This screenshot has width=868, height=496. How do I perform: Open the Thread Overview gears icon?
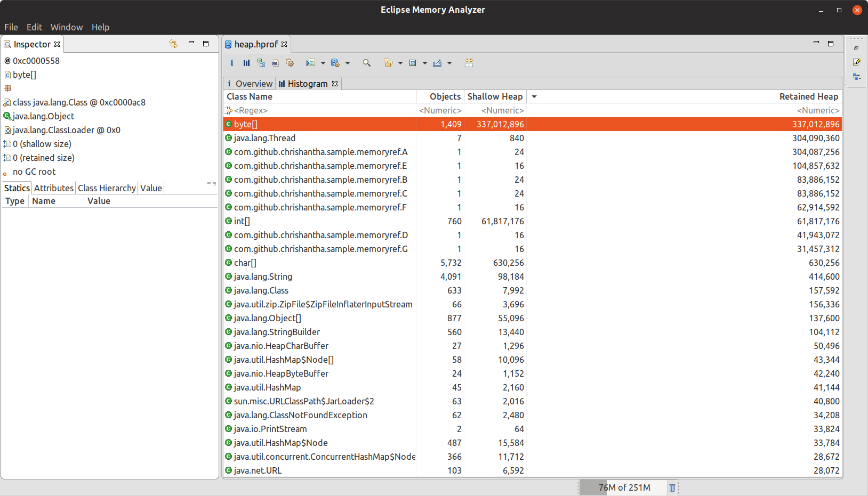point(290,63)
